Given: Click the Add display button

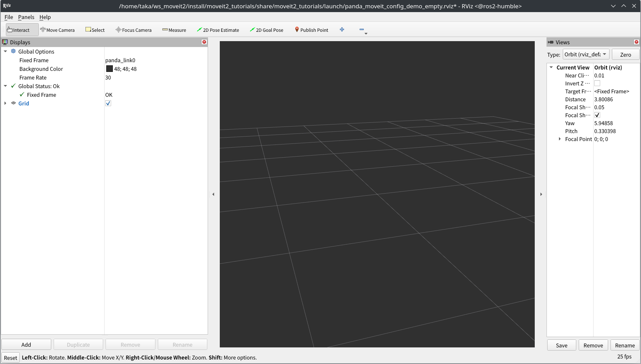Looking at the screenshot, I should (26, 345).
